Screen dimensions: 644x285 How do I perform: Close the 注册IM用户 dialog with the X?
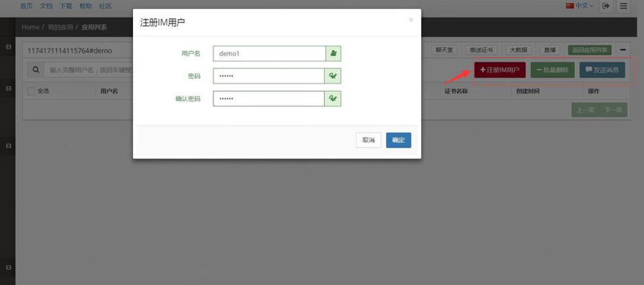pos(411,20)
